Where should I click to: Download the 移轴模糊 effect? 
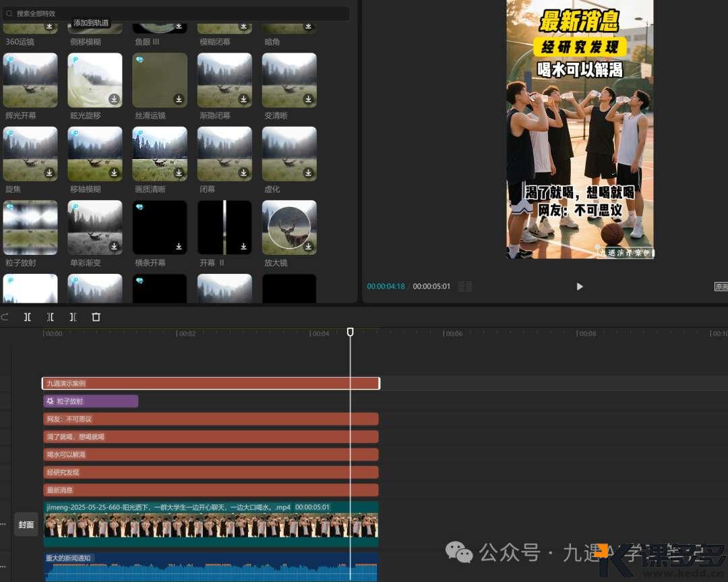pyautogui.click(x=114, y=173)
